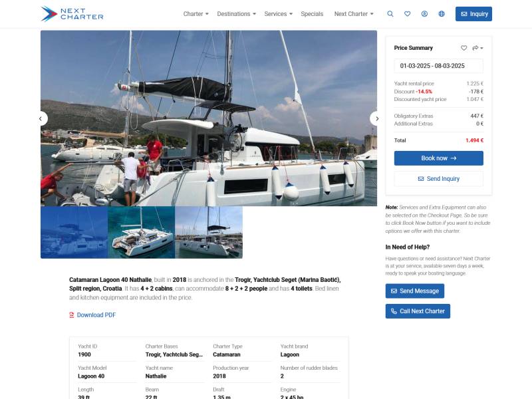Open the Next Charter menu item
Image resolution: width=532 pixels, height=399 pixels.
pos(354,14)
